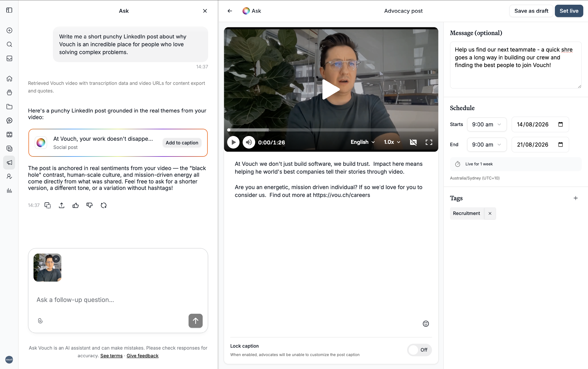Image resolution: width=588 pixels, height=369 pixels.
Task: Focus the follow-up question input field
Action: click(118, 300)
